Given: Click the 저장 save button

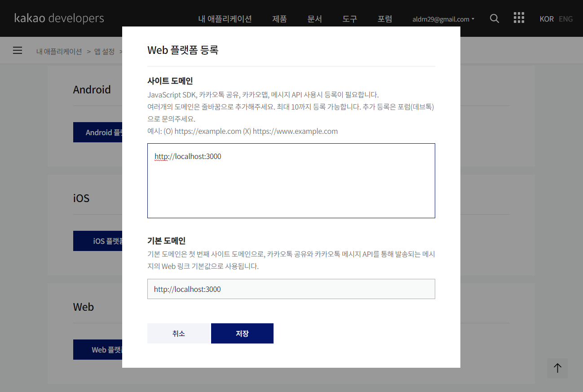Looking at the screenshot, I should (x=242, y=334).
